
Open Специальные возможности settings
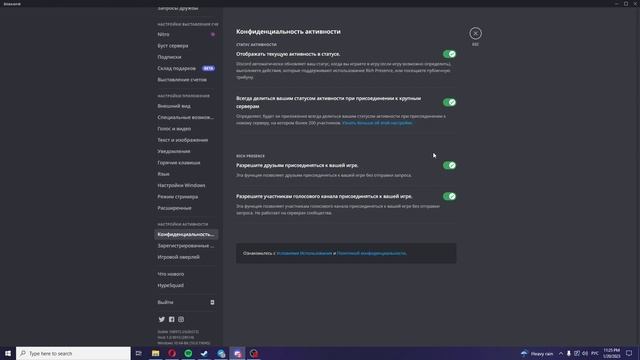(186, 117)
